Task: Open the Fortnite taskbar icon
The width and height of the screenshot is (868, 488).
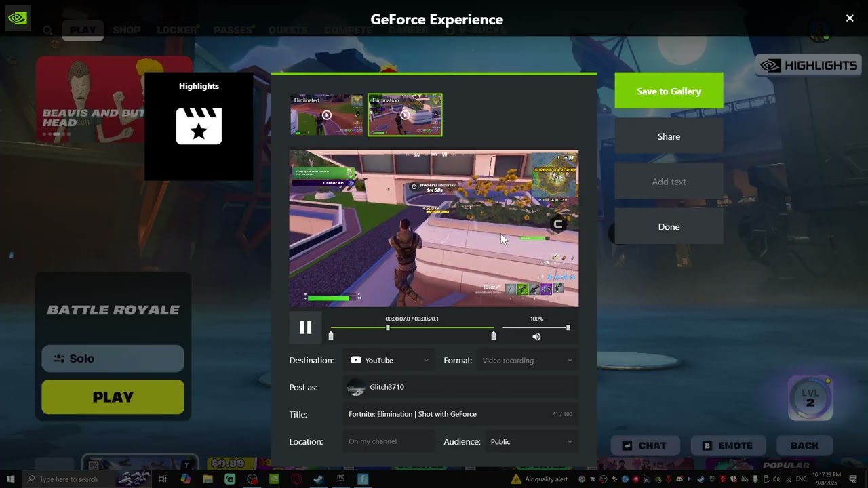Action: pyautogui.click(x=363, y=479)
